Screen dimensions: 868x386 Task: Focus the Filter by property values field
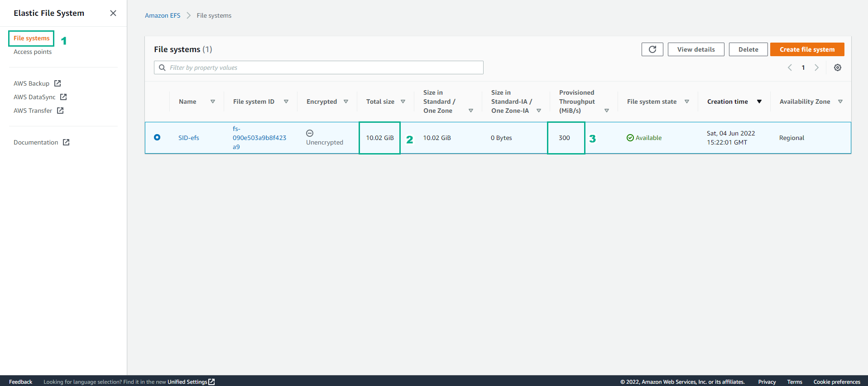[x=319, y=68]
